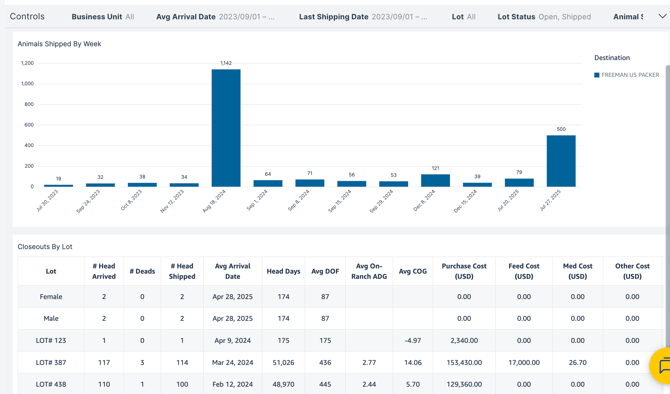Select the Oct 8, 2023 bar (38)

pyautogui.click(x=142, y=185)
